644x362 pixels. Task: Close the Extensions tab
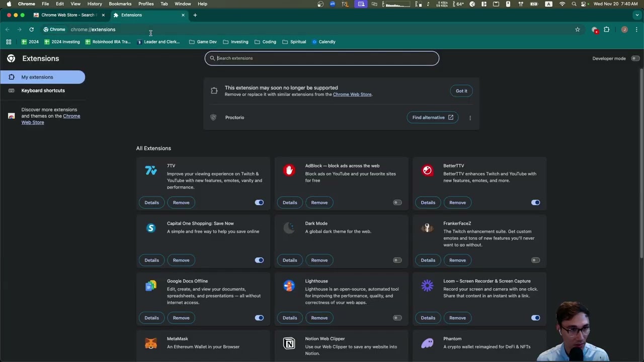point(183,15)
